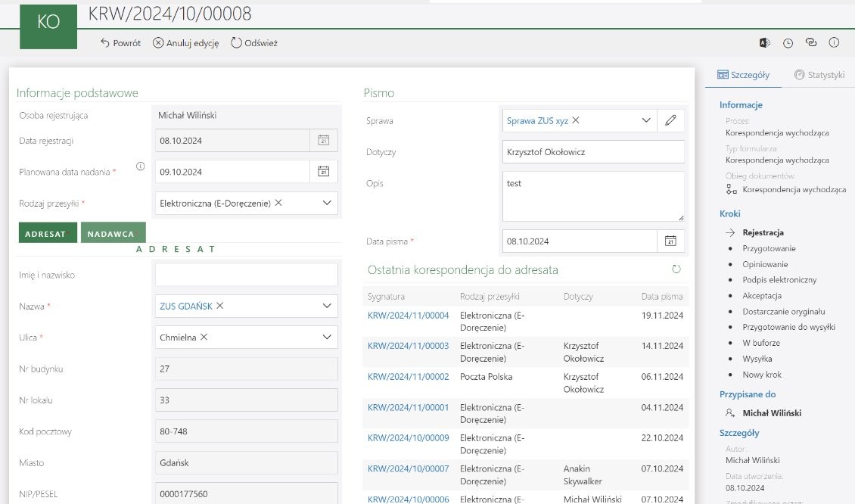The width and height of the screenshot is (855, 504).
Task: Open the KRW/2024/11/00004 correspondence link
Action: click(x=408, y=316)
